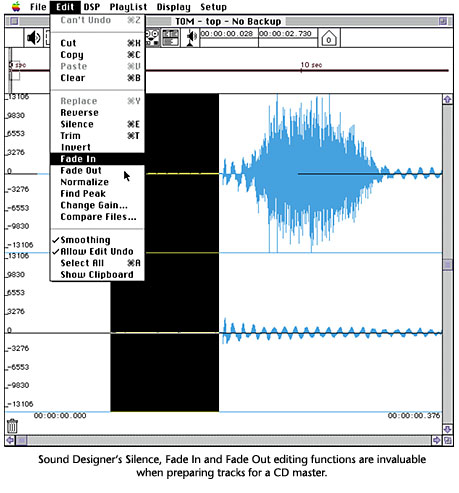Screen dimensions: 459x493
Task: Click the 00:00:00.028 time field
Action: (228, 34)
